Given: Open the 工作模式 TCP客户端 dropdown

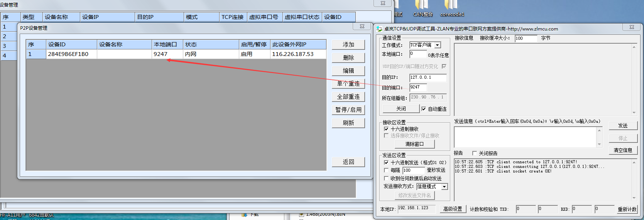Looking at the screenshot, I should (x=438, y=45).
